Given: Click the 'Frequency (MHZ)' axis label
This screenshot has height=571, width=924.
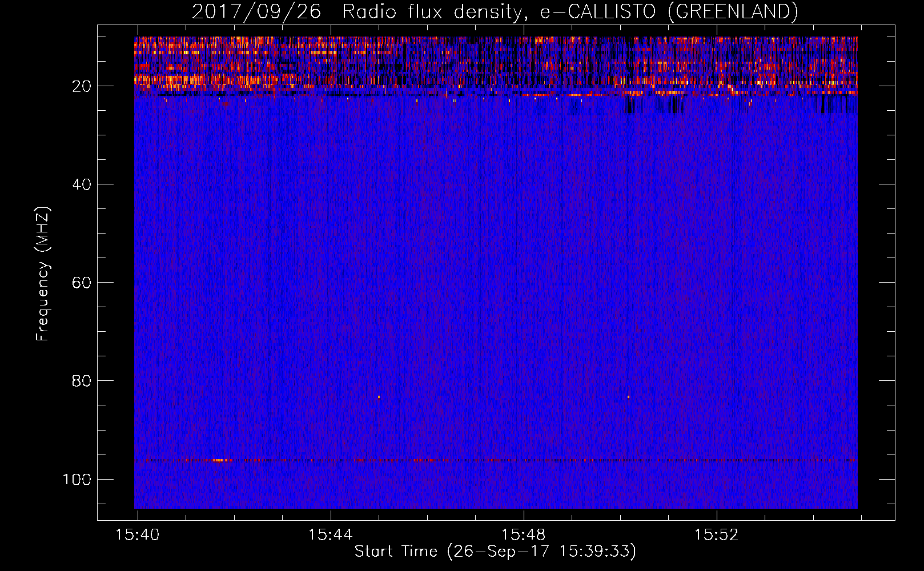Looking at the screenshot, I should tap(43, 274).
